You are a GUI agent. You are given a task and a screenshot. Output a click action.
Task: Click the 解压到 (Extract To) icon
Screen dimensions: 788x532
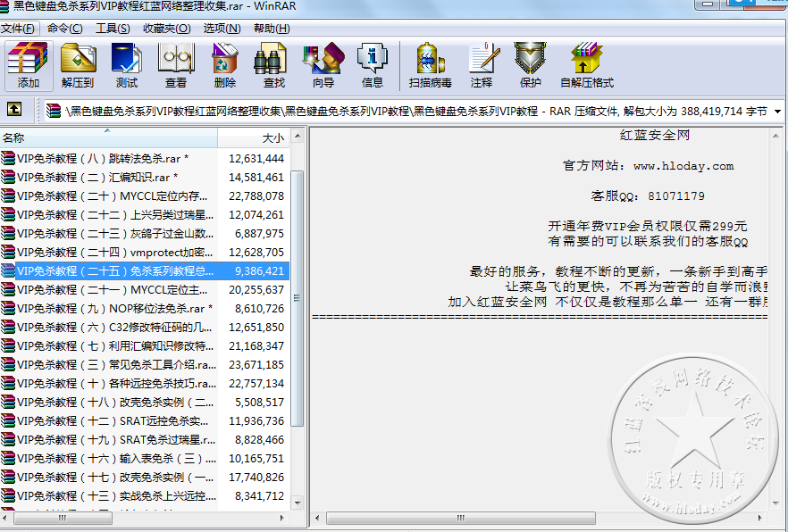pyautogui.click(x=78, y=65)
